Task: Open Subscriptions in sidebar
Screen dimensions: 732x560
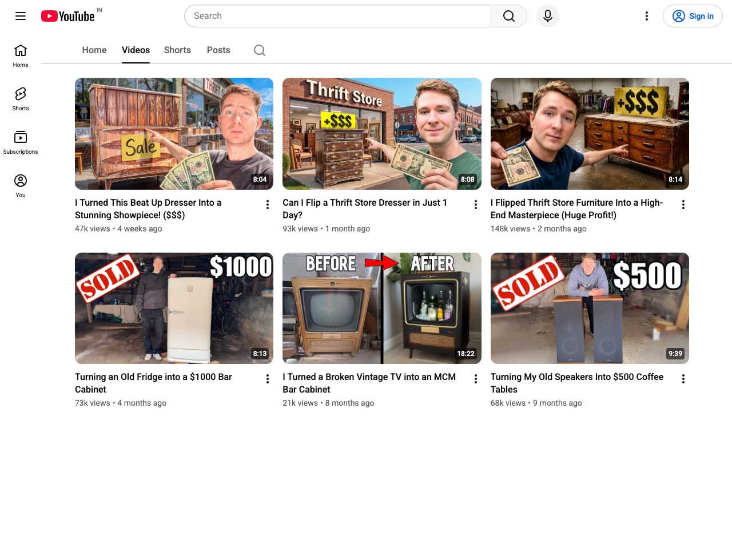Action: tap(21, 143)
